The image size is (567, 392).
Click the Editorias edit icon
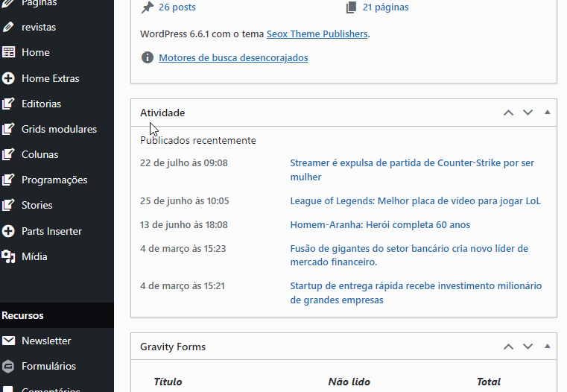coord(8,104)
